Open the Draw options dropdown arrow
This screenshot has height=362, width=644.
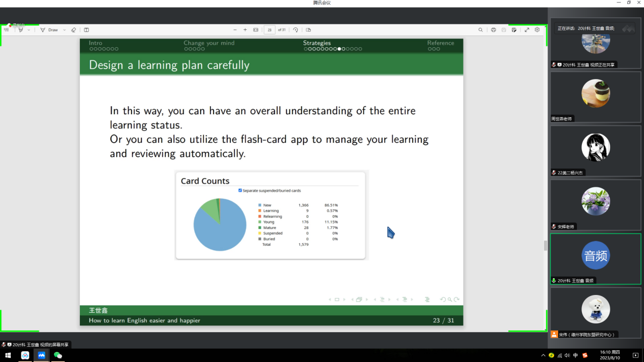pyautogui.click(x=65, y=30)
